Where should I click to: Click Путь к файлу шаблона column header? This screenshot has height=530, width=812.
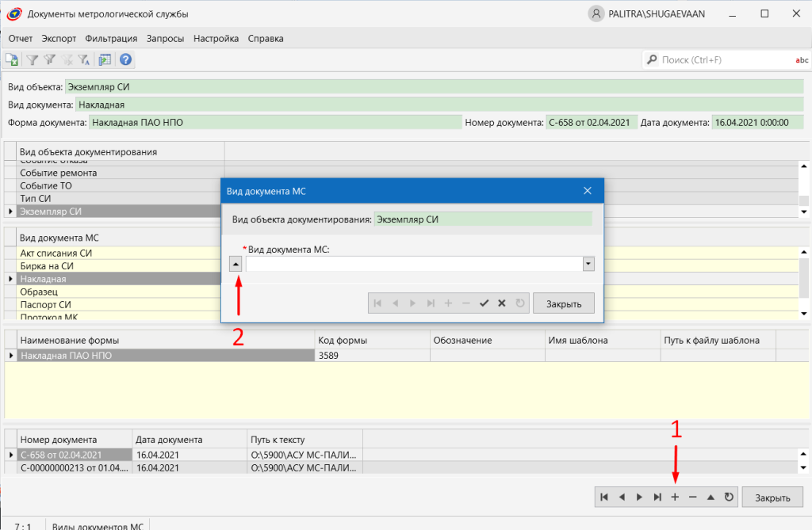(x=718, y=340)
